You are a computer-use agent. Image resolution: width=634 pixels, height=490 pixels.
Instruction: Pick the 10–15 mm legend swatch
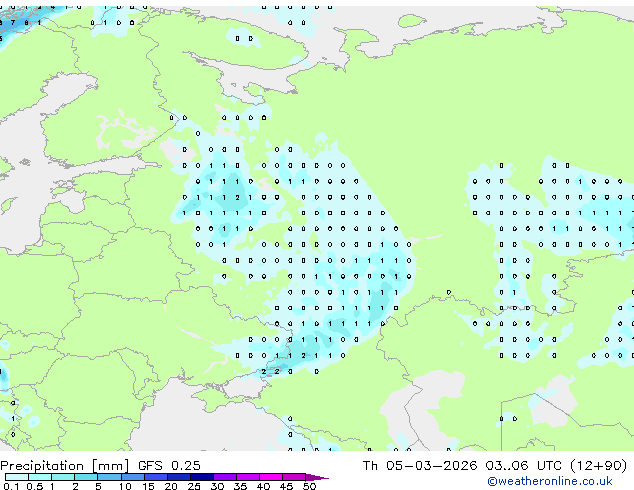pos(132,477)
